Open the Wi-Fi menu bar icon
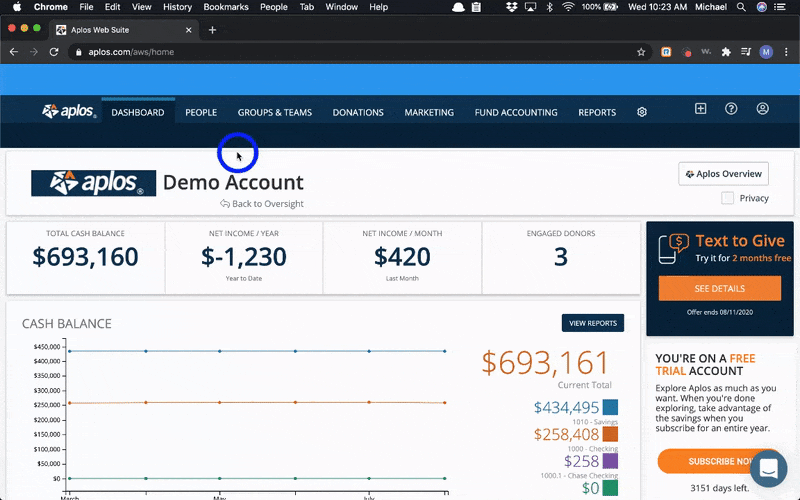 coord(567,7)
